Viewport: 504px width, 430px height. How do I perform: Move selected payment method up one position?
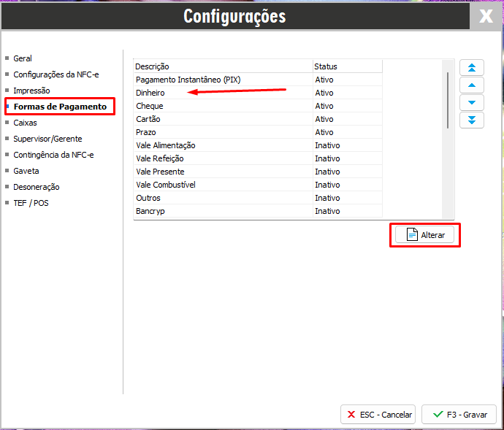pos(471,85)
